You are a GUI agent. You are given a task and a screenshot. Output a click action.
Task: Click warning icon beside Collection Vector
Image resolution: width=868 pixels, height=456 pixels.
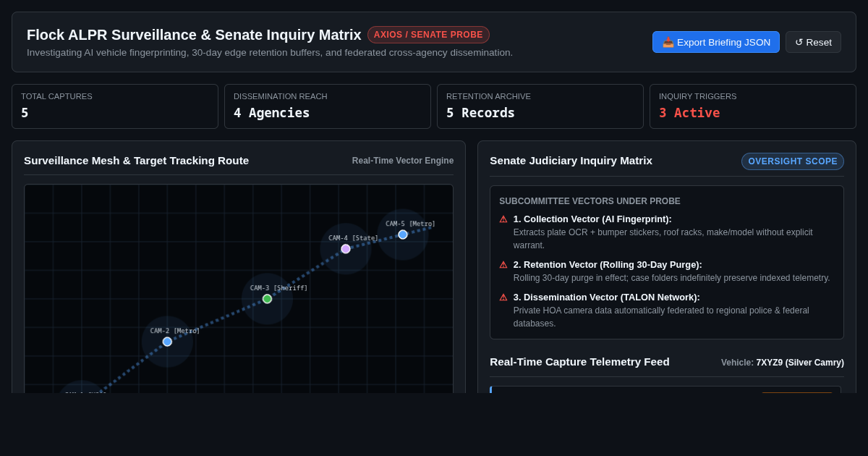tap(503, 219)
